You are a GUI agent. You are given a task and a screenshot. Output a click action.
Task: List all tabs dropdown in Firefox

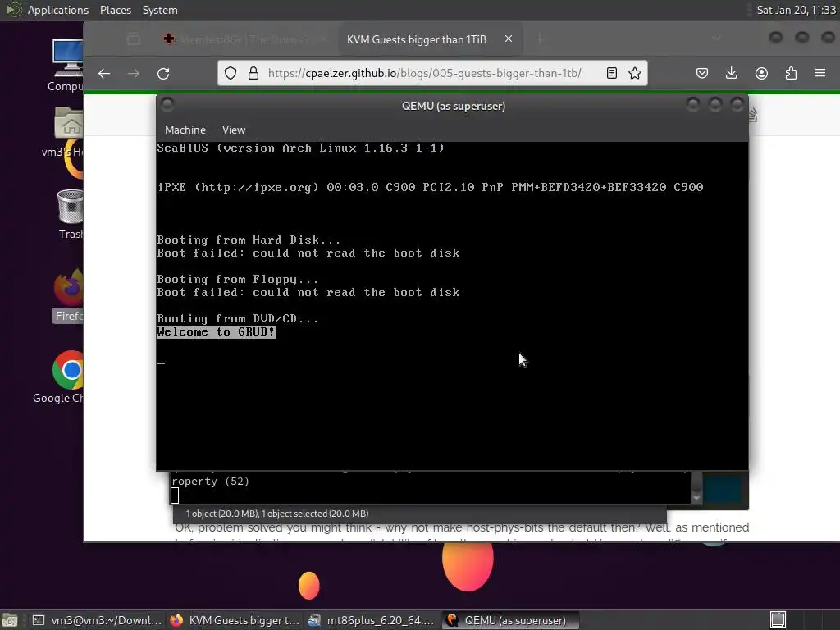[716, 39]
